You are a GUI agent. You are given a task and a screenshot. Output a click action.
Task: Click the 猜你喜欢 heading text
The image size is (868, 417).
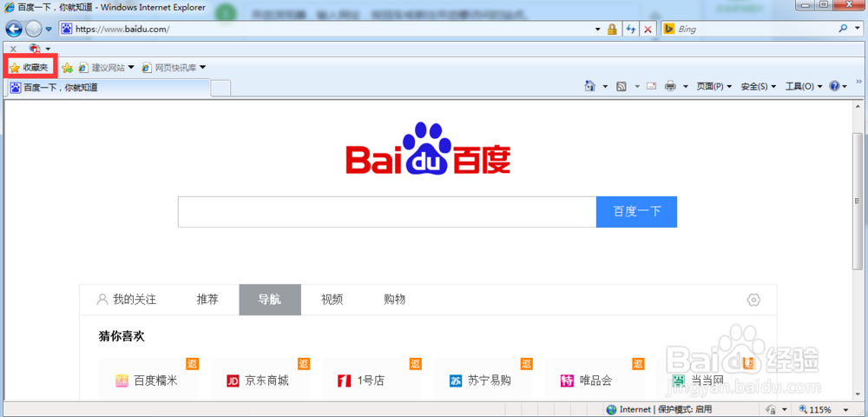point(122,335)
